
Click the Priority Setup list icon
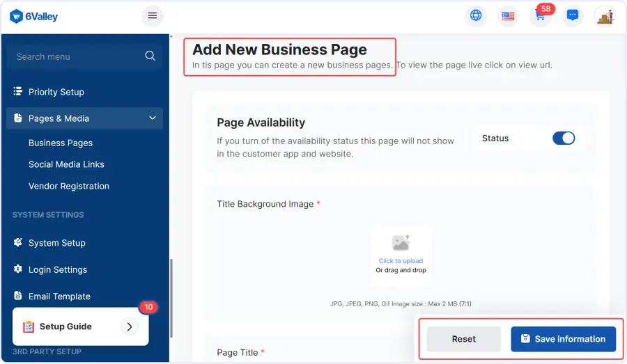point(17,91)
